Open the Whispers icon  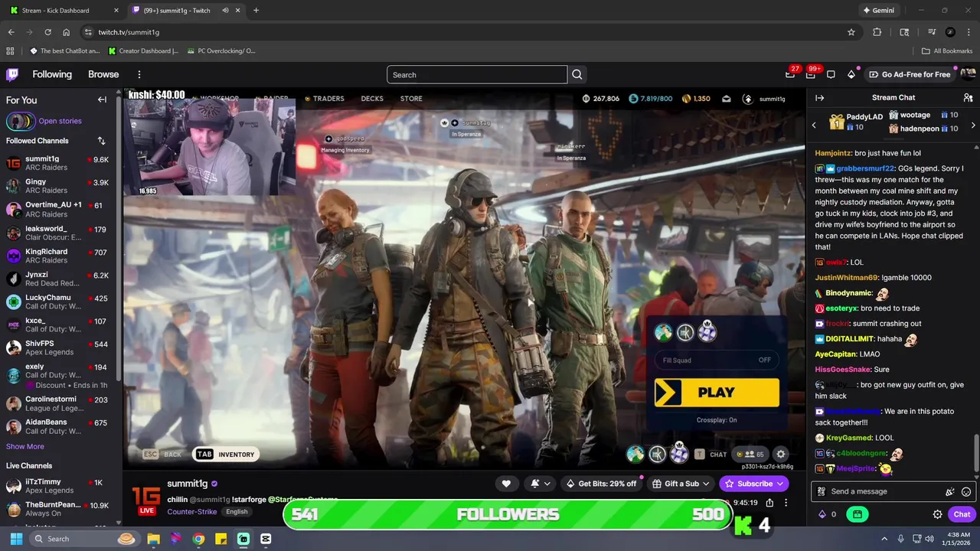[831, 74]
